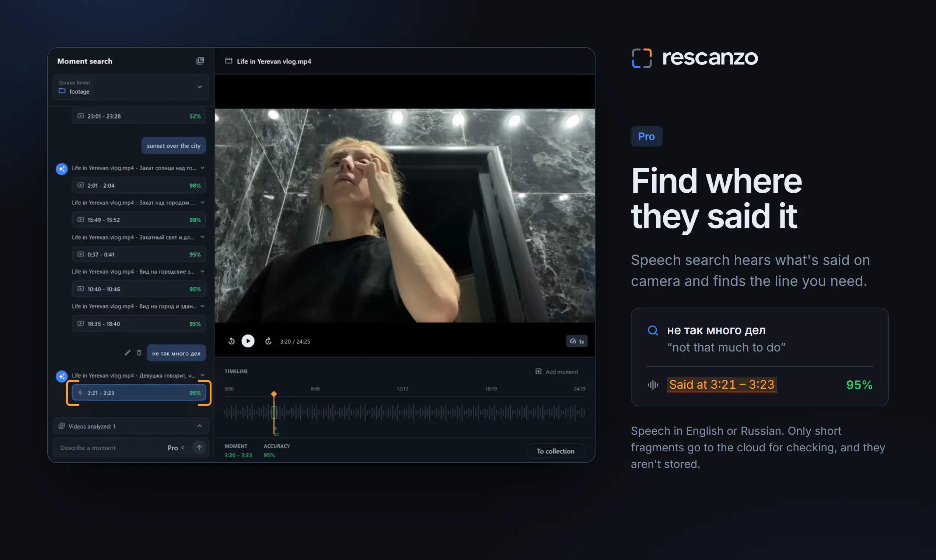Viewport: 936px width, 560px height.
Task: Select the 23:01 - 23:28 moment at 52%
Action: [139, 116]
